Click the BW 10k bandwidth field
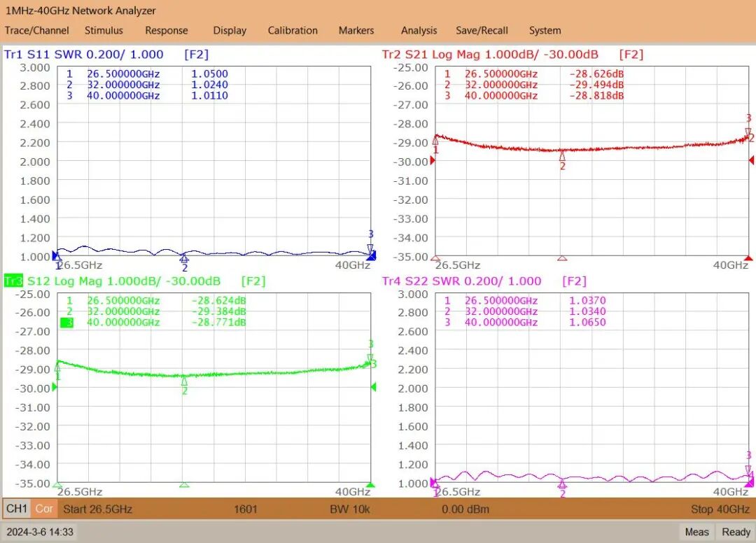Screen dimensions: 756x543 point(349,509)
